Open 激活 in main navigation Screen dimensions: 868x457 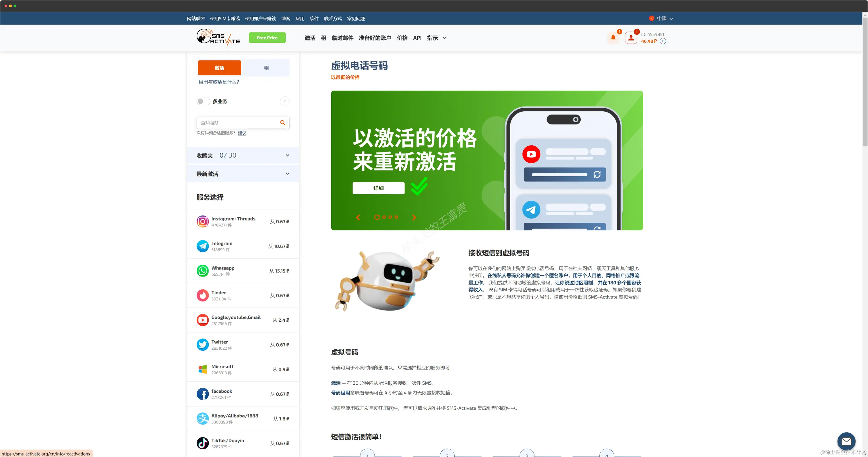310,38
